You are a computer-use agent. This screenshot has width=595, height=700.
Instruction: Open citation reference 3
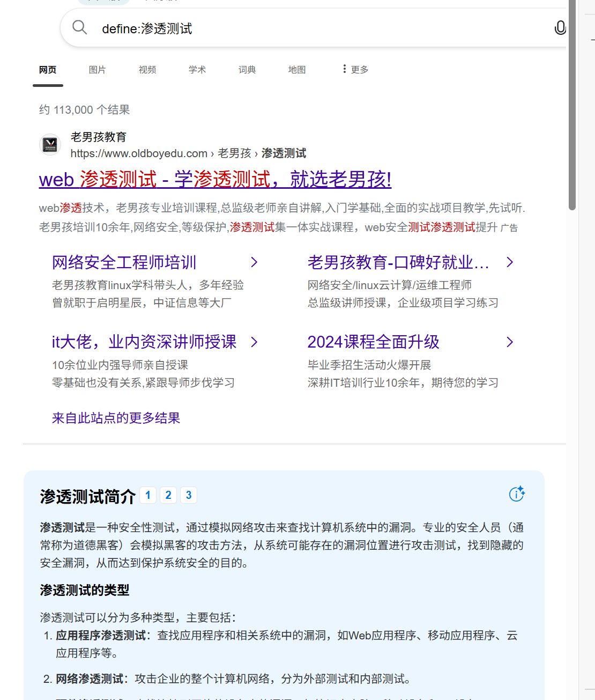(189, 495)
